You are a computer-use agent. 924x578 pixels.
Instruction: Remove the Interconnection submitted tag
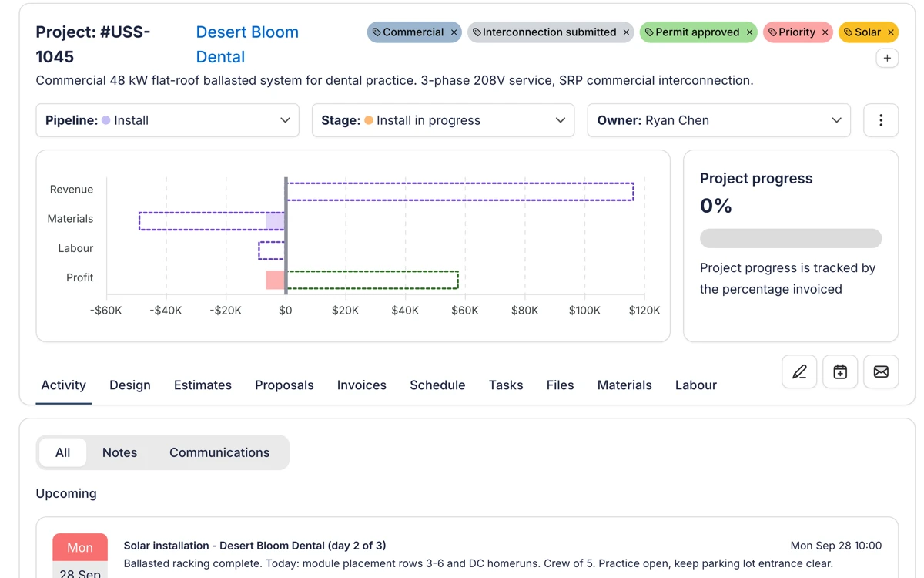pyautogui.click(x=626, y=32)
